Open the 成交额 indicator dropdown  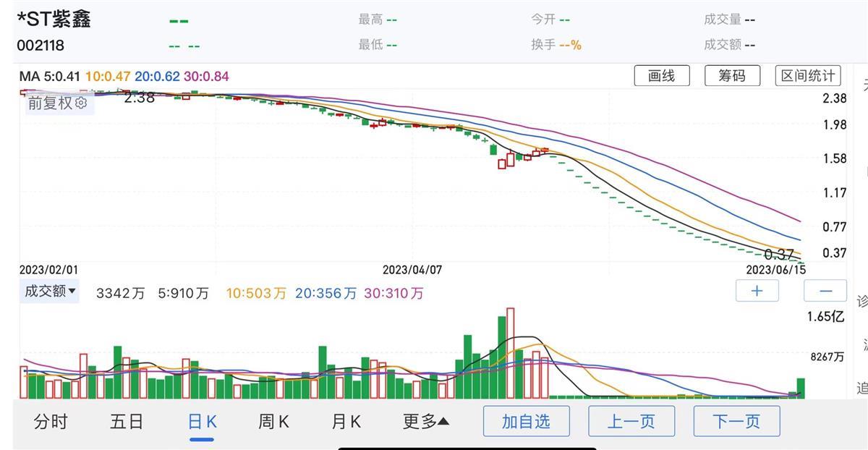48,291
